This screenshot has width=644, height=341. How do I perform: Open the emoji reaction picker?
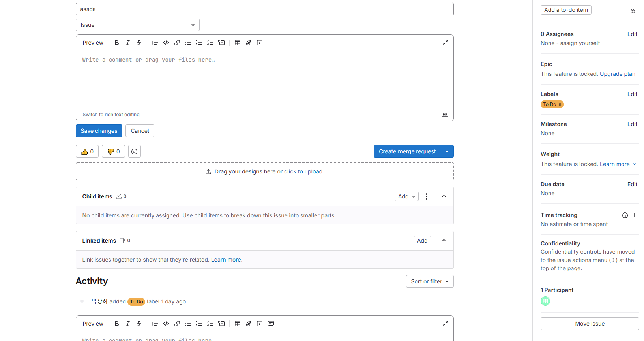click(x=135, y=151)
